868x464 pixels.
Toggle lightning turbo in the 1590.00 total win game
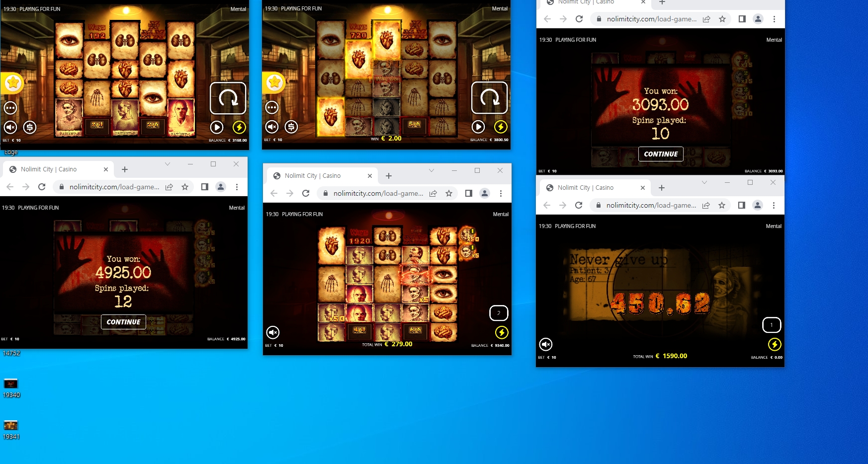775,344
